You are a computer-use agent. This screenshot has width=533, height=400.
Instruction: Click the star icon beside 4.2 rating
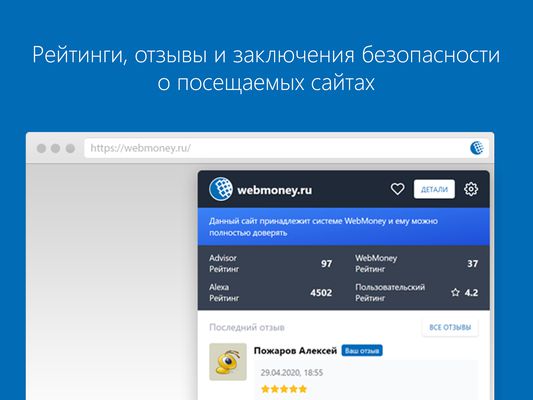pos(455,293)
